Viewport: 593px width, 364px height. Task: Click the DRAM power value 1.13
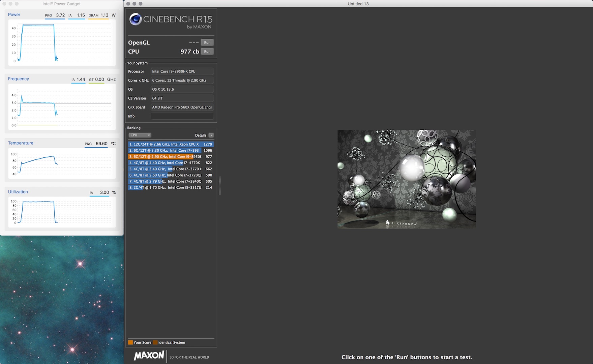(x=105, y=15)
